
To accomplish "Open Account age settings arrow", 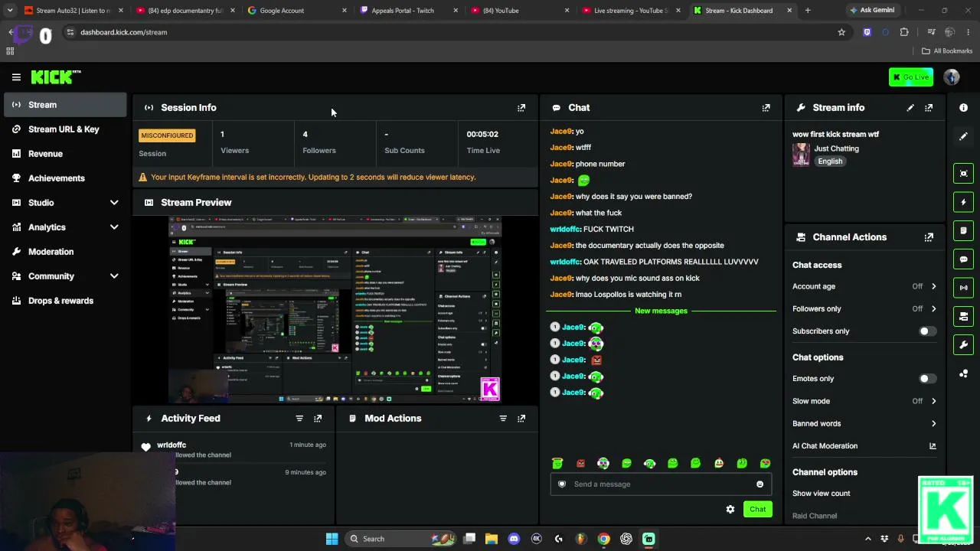I will click(933, 286).
